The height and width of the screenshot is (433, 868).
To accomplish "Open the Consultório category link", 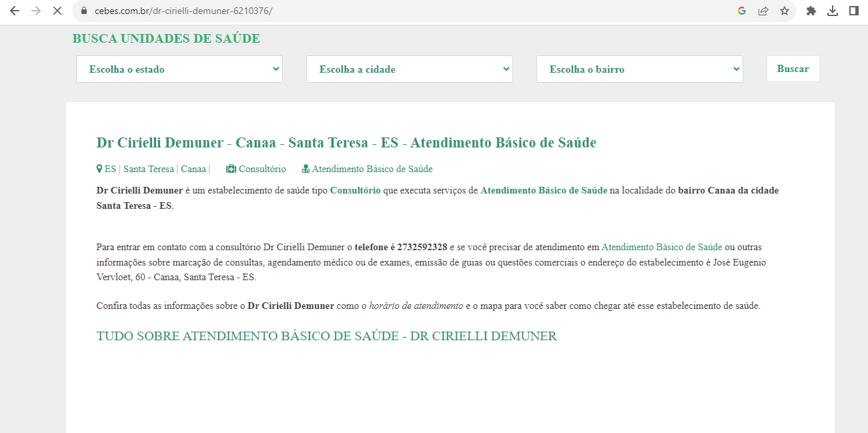I will [262, 169].
